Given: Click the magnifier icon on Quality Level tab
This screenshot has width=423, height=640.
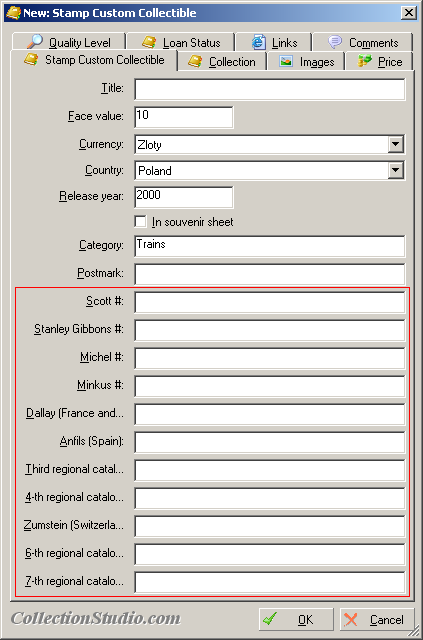Looking at the screenshot, I should coord(35,42).
